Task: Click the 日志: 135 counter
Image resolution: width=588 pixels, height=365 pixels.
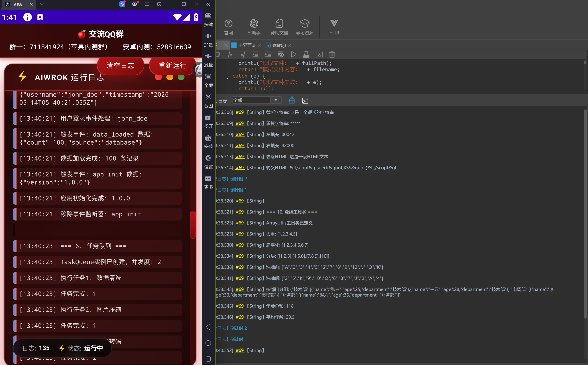Action: coord(36,348)
